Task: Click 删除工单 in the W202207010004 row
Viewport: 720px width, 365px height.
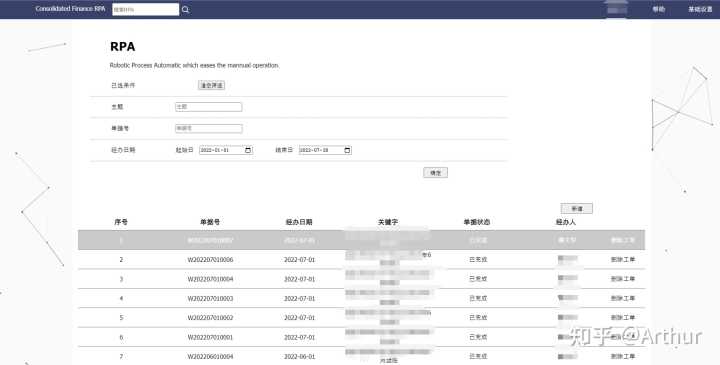Action: (x=623, y=279)
